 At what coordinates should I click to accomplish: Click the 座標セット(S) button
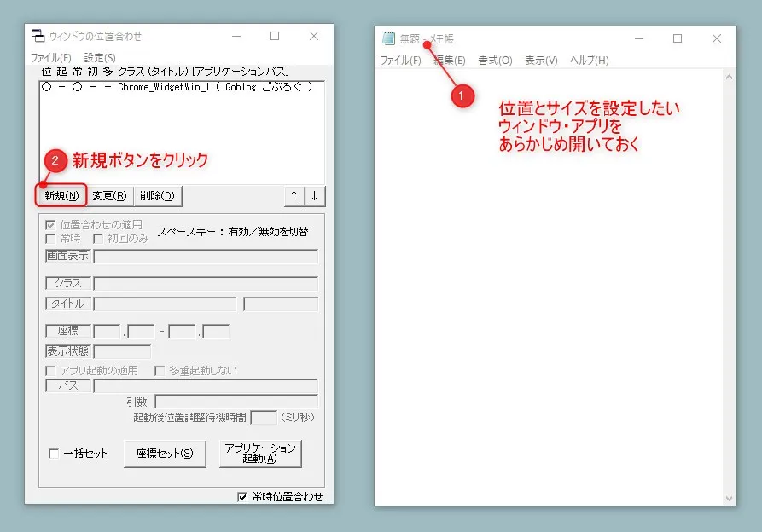click(x=165, y=454)
